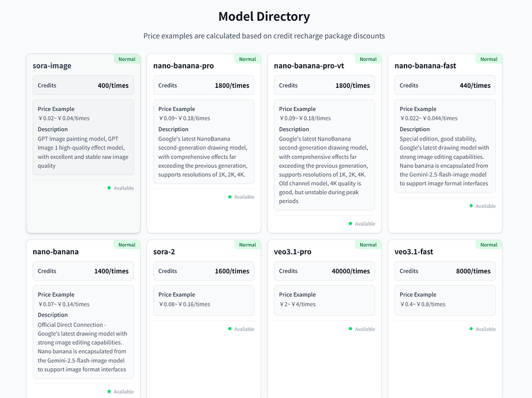Click the Normal badge on nano-banana-pro card
Viewport: 532px width, 398px height.
click(x=247, y=59)
